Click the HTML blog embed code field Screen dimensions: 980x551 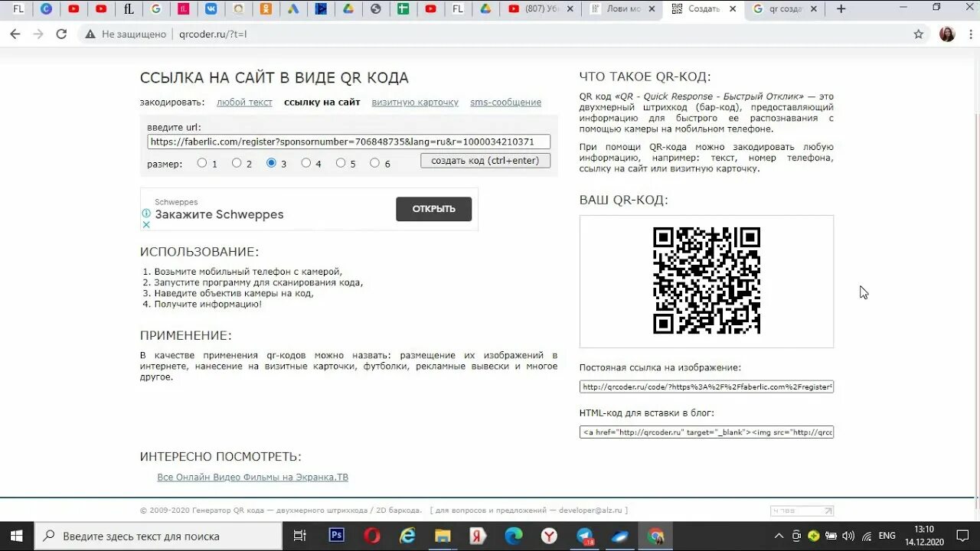[x=707, y=432]
